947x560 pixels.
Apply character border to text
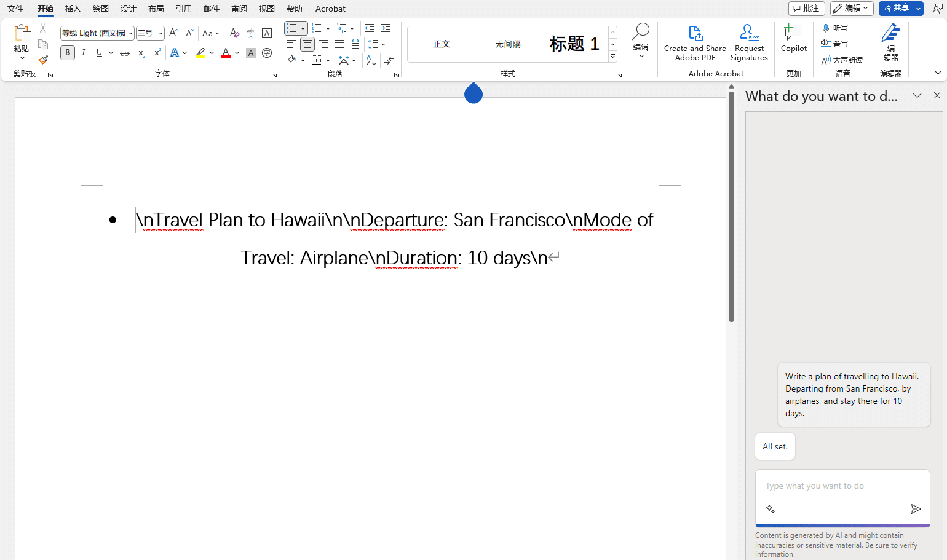[x=267, y=33]
